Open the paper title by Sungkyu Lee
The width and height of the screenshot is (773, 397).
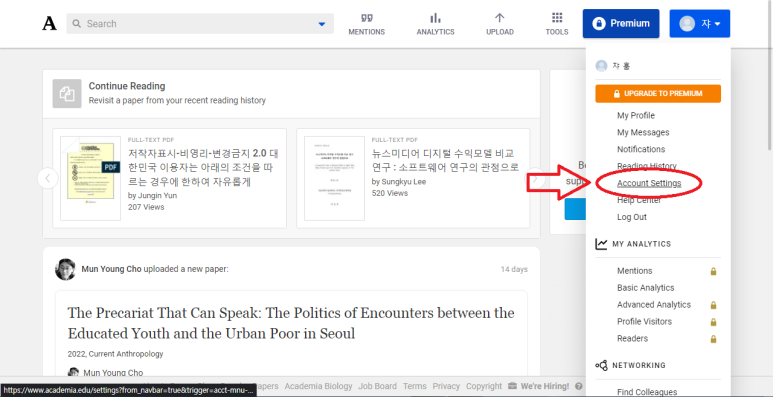(x=445, y=160)
